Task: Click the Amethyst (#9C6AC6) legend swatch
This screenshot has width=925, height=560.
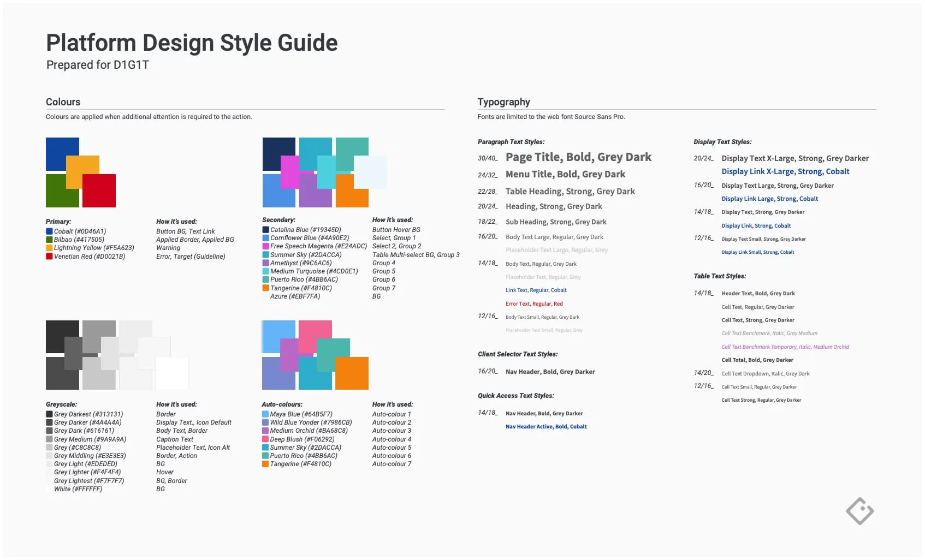Action: [265, 263]
